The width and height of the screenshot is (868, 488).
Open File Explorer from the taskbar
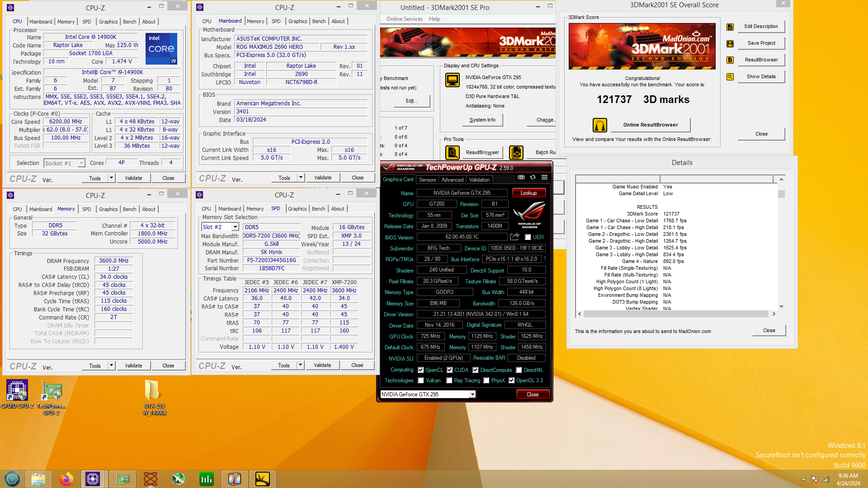38,479
